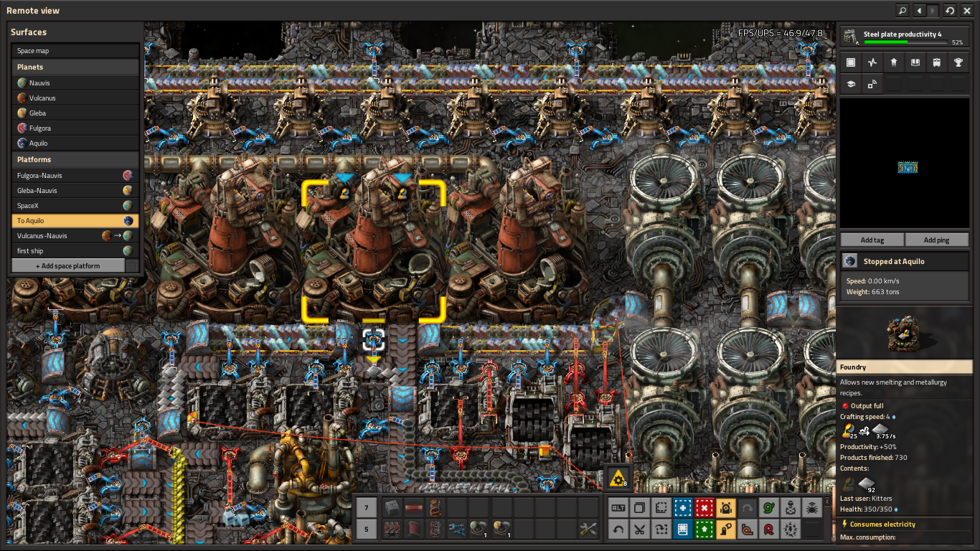Select the red deconstruction planner

click(705, 508)
